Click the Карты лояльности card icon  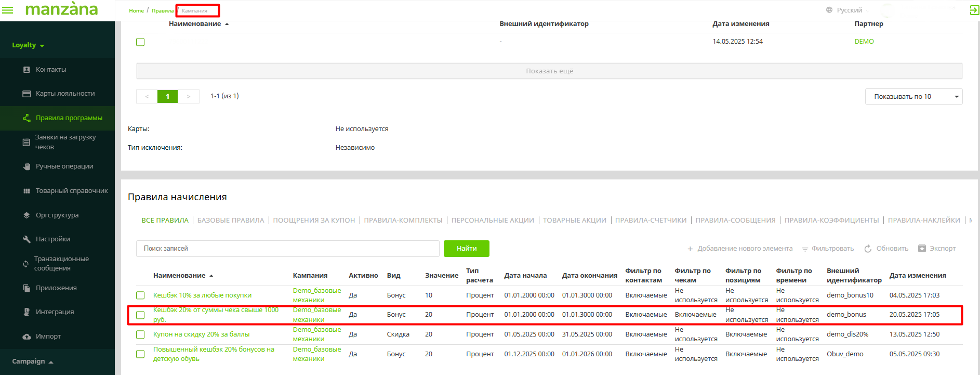[27, 94]
